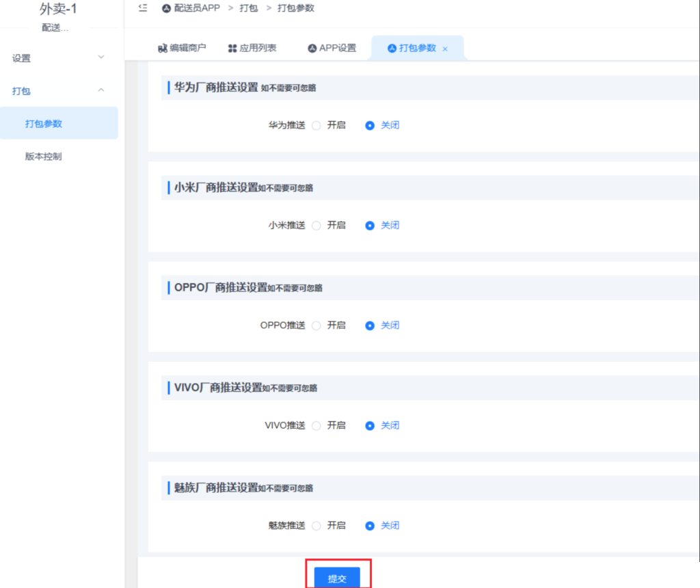
Task: Click the 应用列表 grid icon
Action: [x=232, y=49]
